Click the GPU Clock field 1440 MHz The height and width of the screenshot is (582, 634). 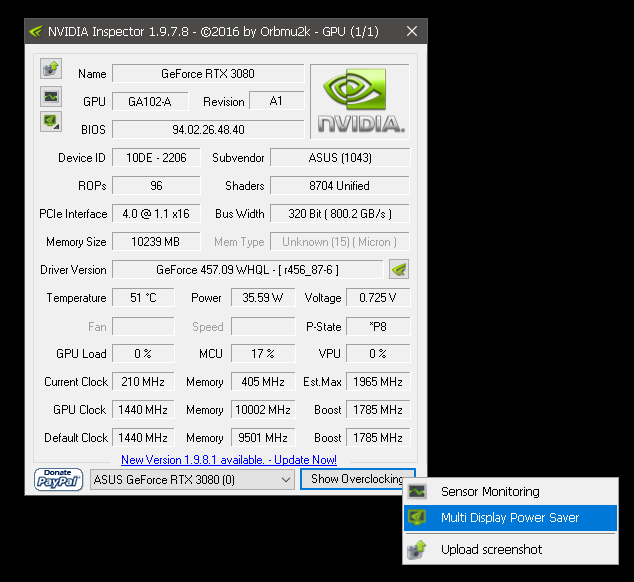143,410
